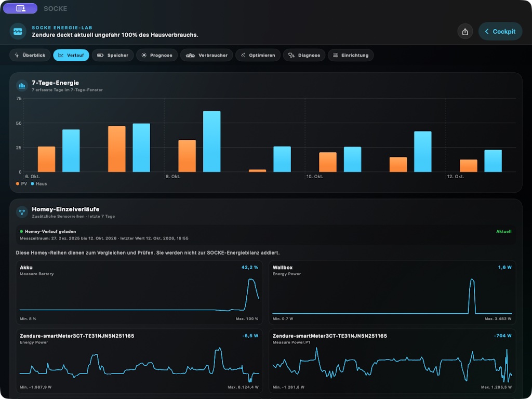Screen dimensions: 532x399
Task: Click the Wallbox Energy Power line chart
Action: (x=392, y=296)
